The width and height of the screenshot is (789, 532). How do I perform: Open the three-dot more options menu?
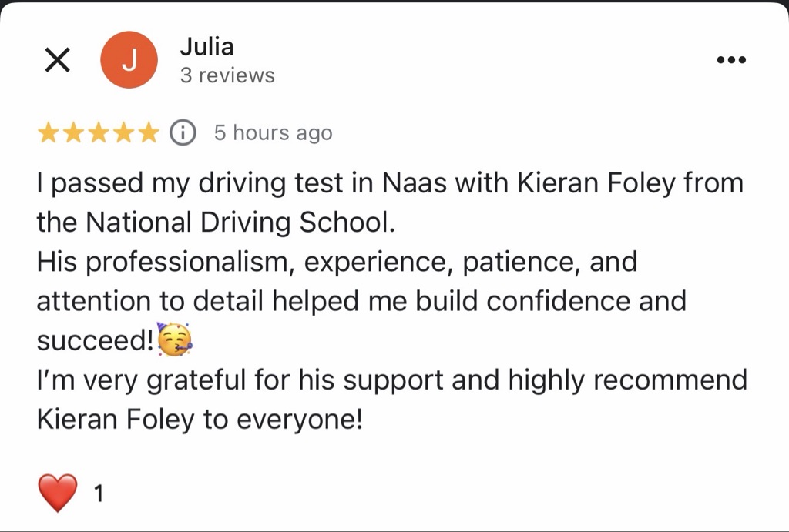(731, 60)
